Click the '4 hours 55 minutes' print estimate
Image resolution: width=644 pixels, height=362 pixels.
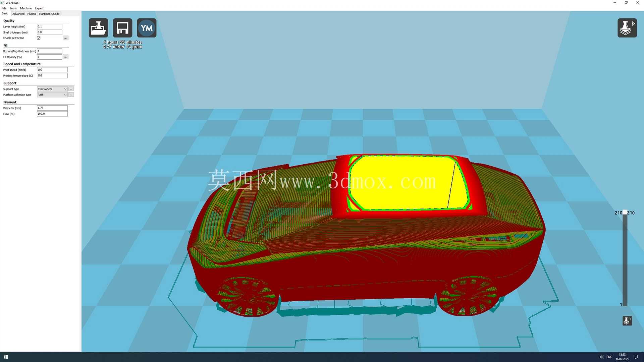[x=122, y=42]
